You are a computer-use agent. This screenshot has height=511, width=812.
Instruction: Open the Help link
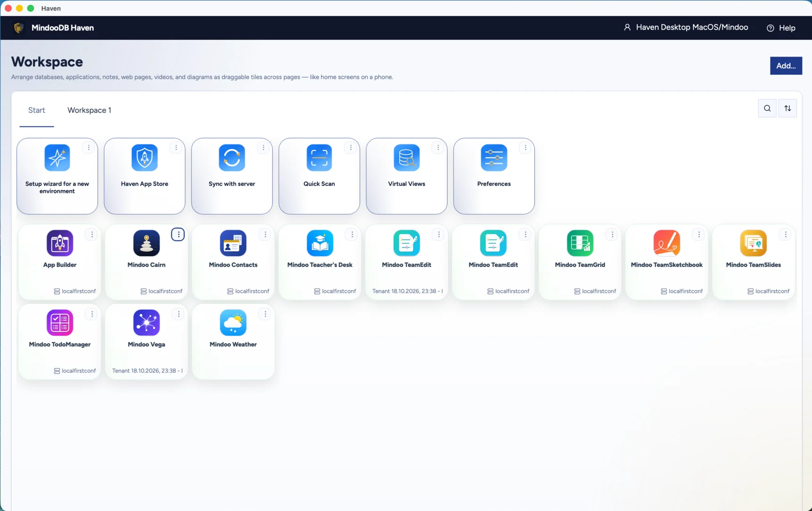coord(781,28)
